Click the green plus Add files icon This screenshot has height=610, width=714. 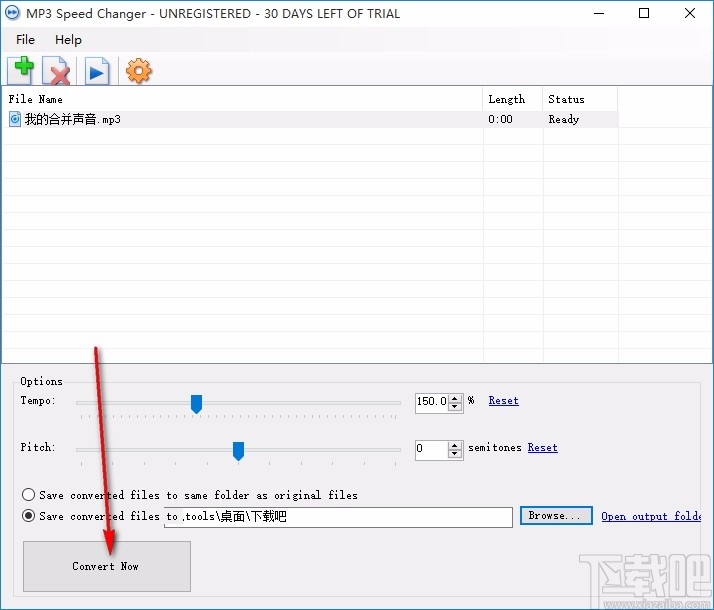tap(21, 71)
